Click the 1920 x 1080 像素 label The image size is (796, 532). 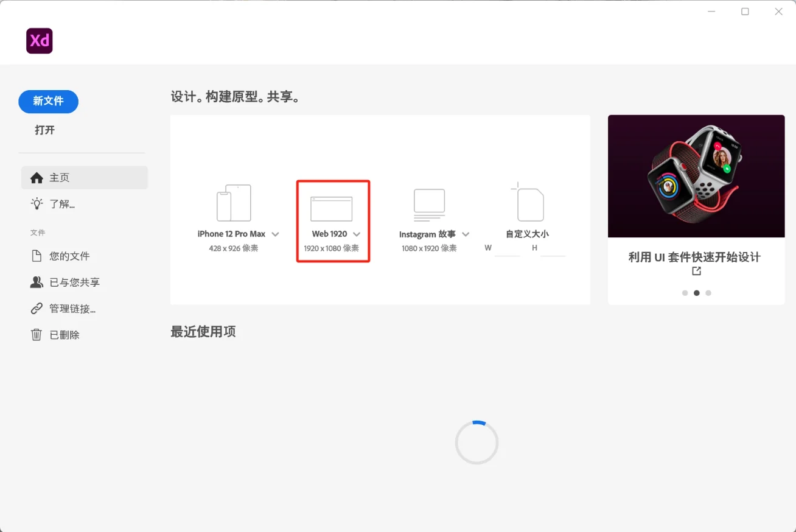pos(332,248)
